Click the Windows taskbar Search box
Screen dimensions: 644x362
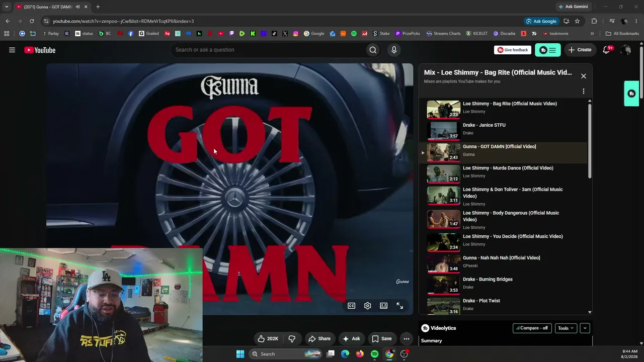285,354
